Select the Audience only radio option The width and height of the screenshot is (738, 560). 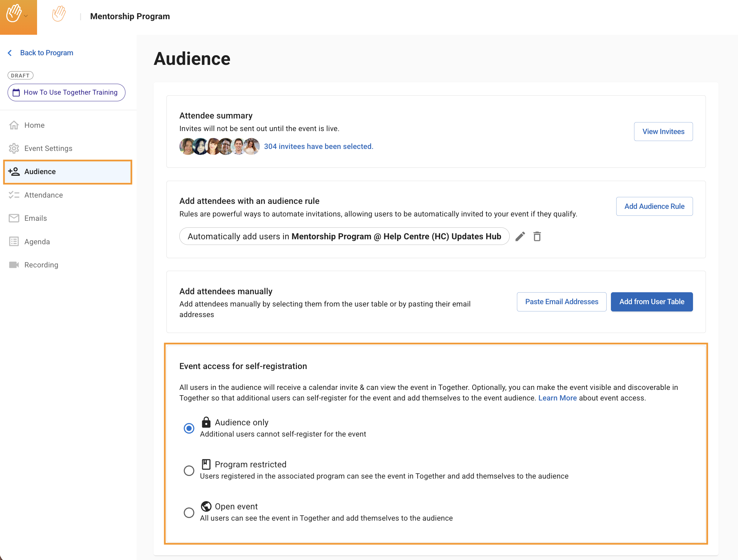pyautogui.click(x=189, y=428)
